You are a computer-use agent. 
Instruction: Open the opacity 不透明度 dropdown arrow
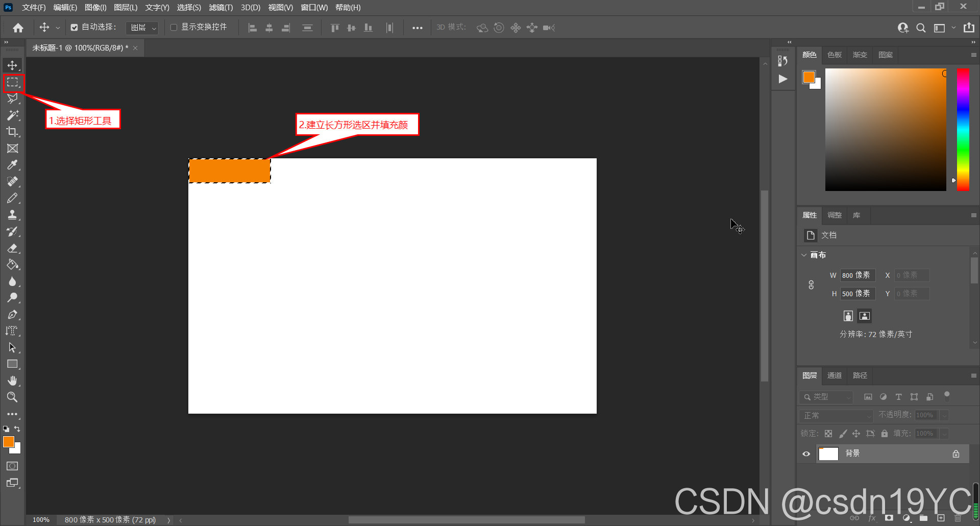coord(944,415)
